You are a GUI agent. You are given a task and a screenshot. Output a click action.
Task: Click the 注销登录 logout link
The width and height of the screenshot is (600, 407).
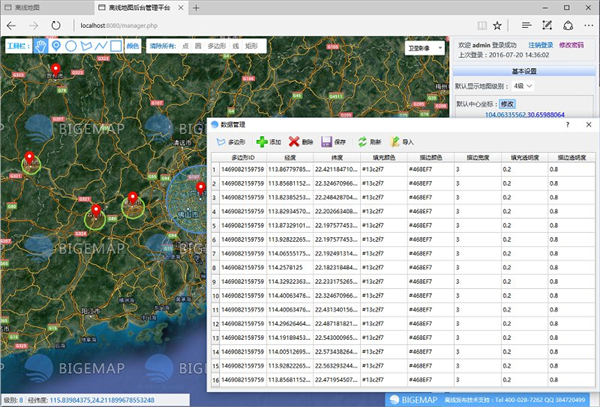click(540, 46)
